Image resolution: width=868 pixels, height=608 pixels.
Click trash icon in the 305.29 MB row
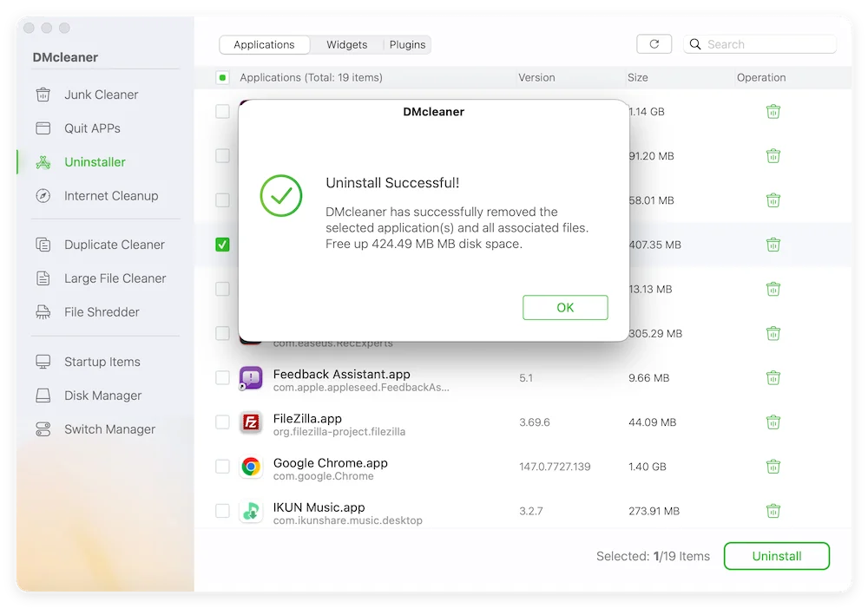pos(773,334)
